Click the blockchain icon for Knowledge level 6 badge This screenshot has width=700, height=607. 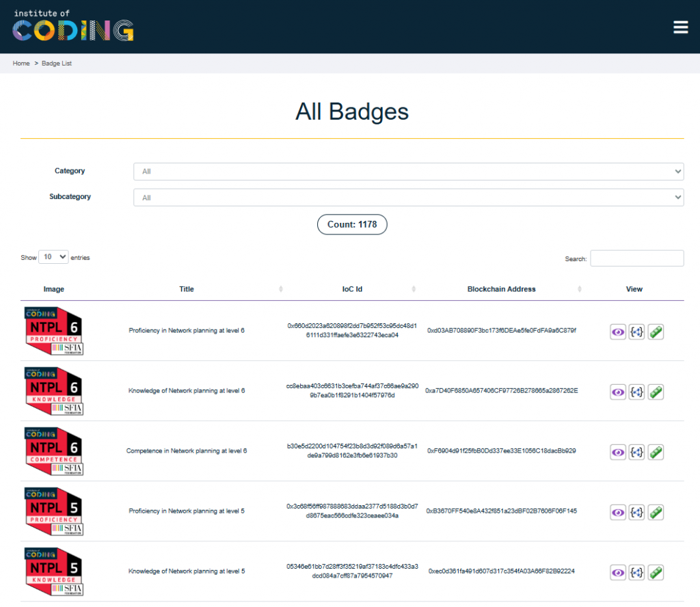point(656,392)
